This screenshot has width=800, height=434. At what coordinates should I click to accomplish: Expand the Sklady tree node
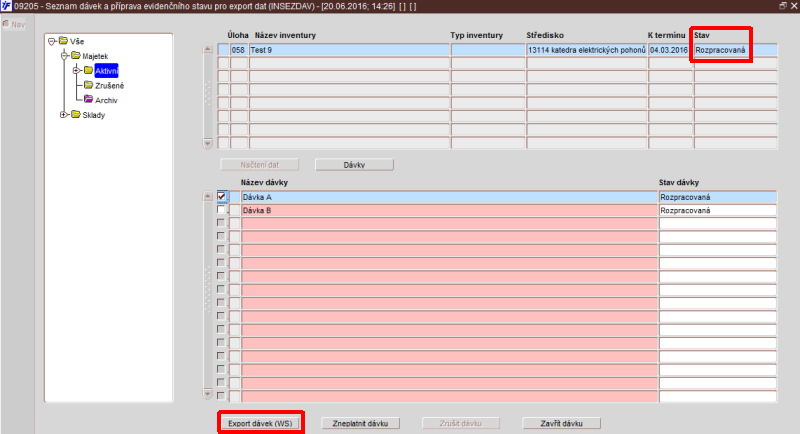[x=64, y=115]
